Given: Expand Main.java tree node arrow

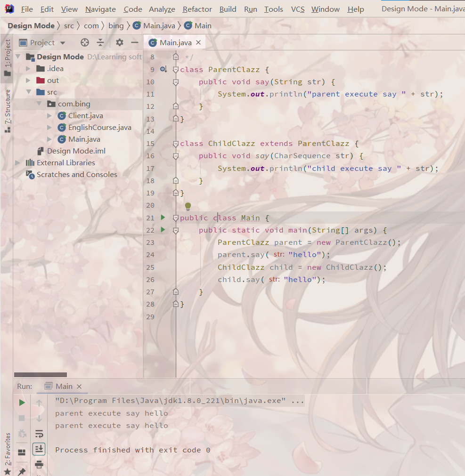Looking at the screenshot, I should 49,139.
